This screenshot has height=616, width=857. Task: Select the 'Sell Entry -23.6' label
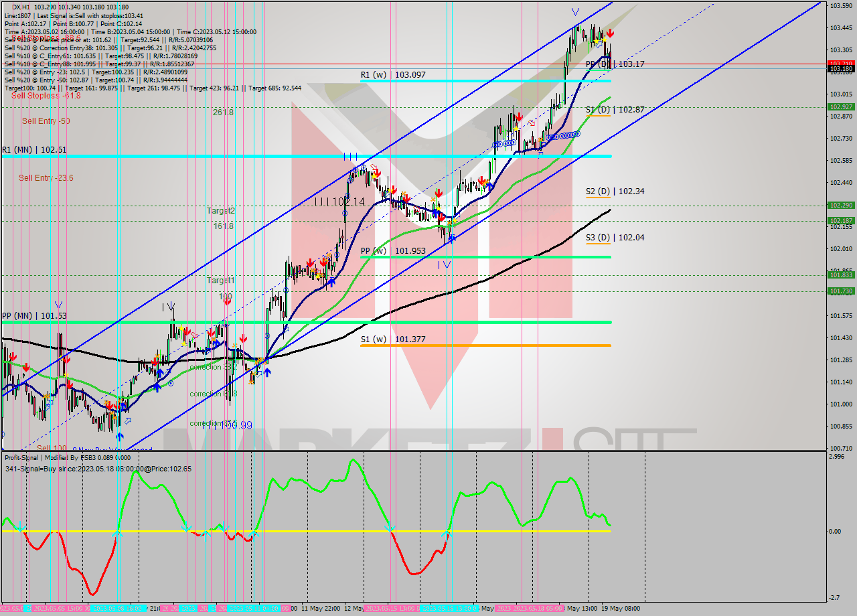(46, 178)
